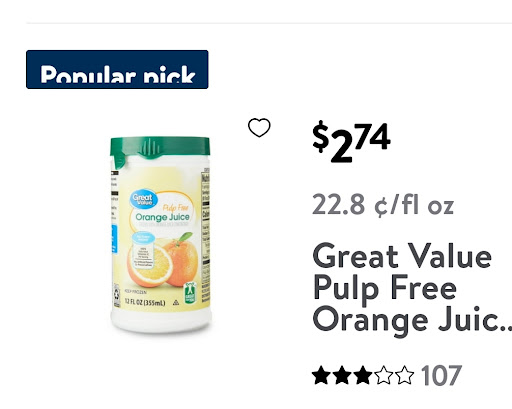Click the Popular pick badge

(x=117, y=69)
